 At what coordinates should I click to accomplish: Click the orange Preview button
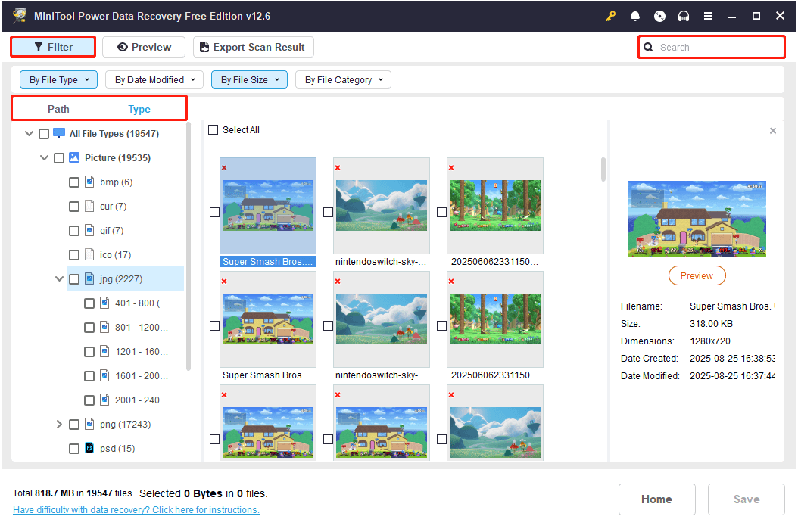pos(697,275)
